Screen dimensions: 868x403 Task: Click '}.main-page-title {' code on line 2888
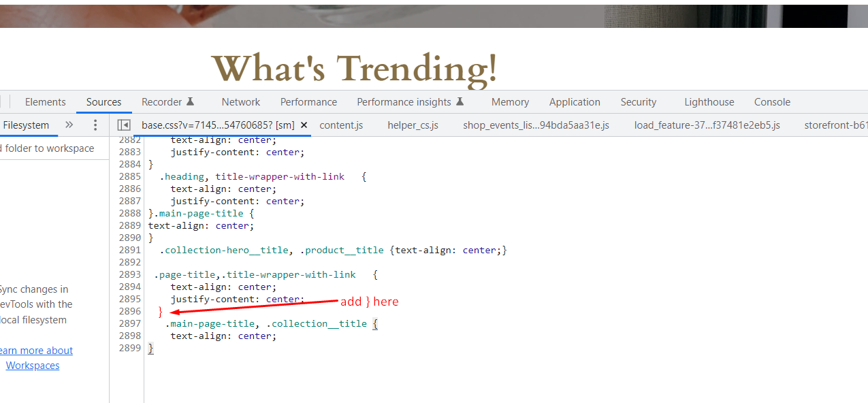tap(201, 214)
